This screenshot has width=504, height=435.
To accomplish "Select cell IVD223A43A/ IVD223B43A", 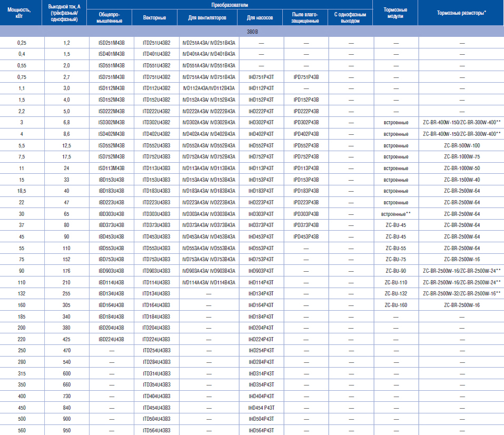I will [209, 203].
